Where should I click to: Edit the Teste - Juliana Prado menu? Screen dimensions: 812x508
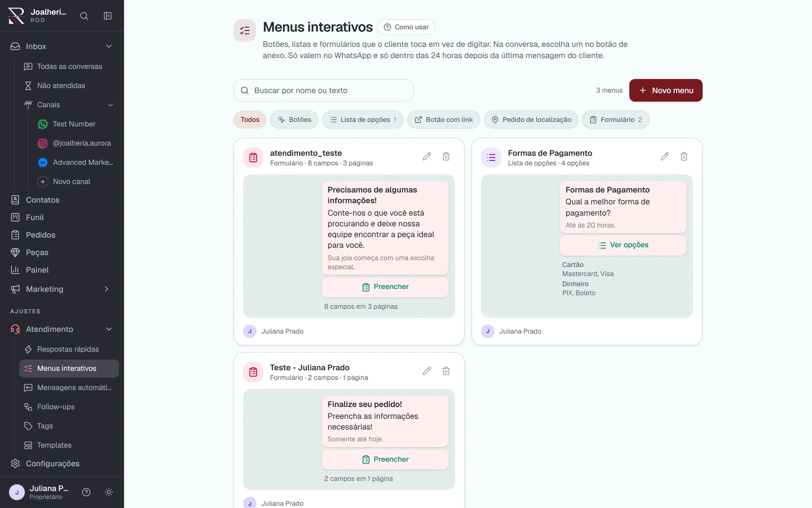pyautogui.click(x=427, y=371)
